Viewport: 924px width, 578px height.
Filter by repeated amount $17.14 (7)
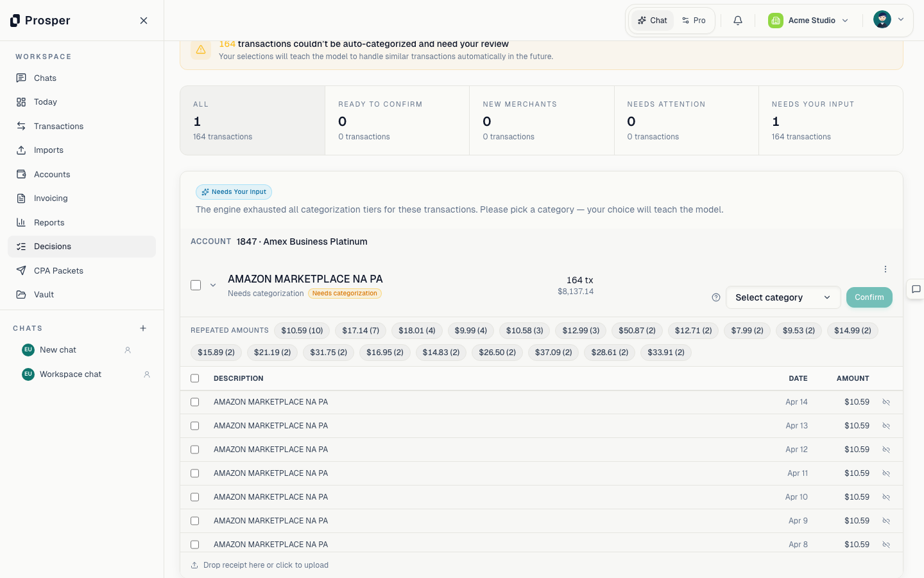(x=361, y=331)
